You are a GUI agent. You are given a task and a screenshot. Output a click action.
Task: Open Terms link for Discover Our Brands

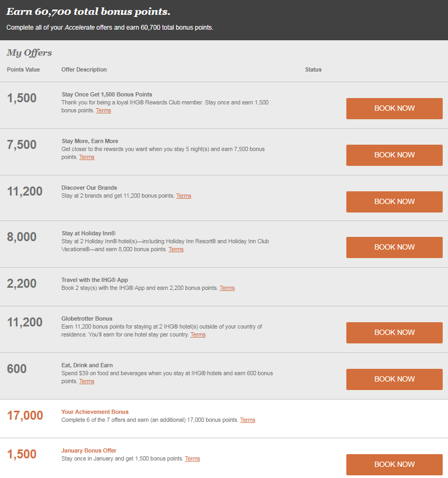click(x=184, y=196)
